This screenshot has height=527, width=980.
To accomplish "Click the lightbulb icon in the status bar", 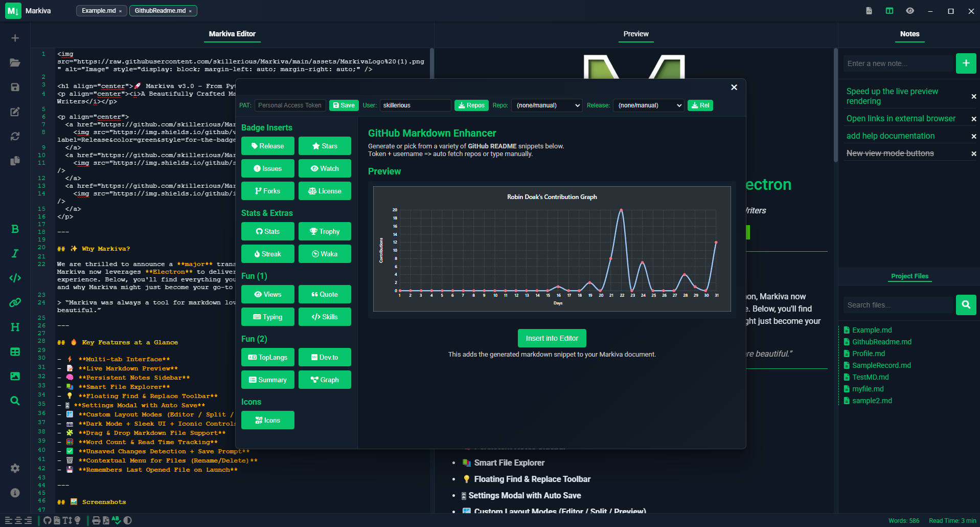I will (x=77, y=520).
